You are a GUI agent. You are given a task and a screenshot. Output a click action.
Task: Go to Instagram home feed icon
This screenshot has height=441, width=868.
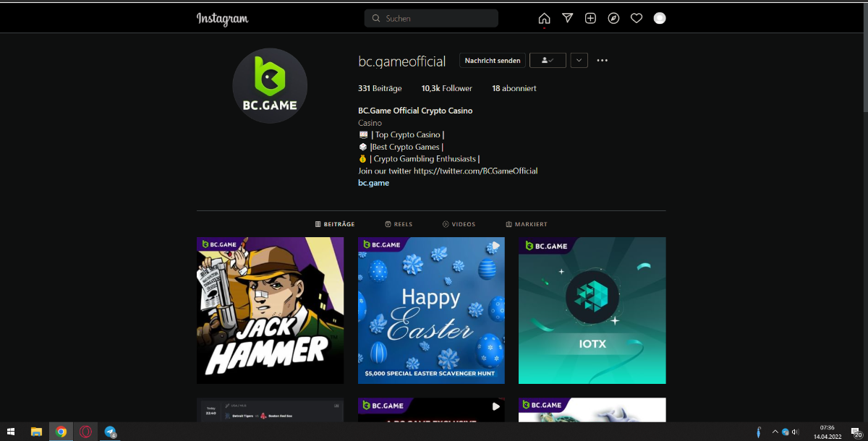(544, 19)
